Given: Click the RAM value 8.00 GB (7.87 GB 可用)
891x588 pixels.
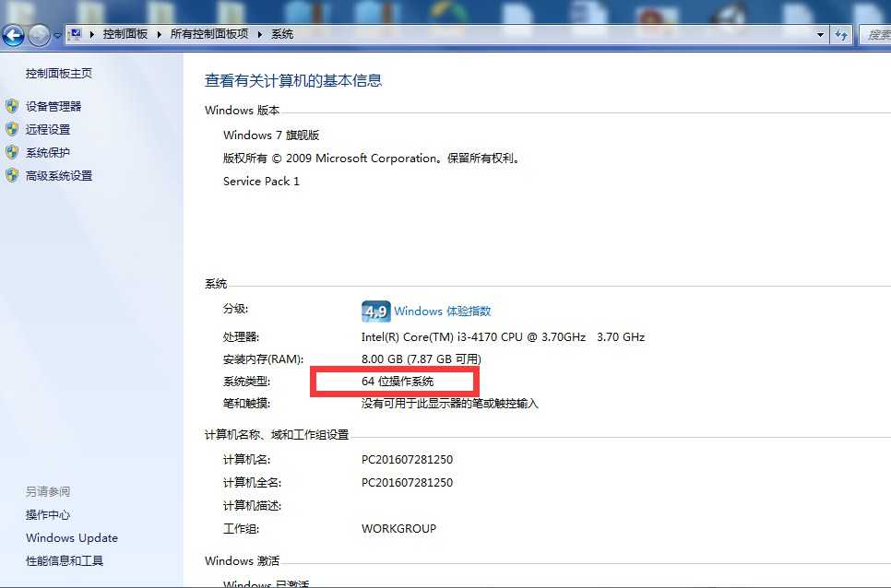Looking at the screenshot, I should point(422,359).
